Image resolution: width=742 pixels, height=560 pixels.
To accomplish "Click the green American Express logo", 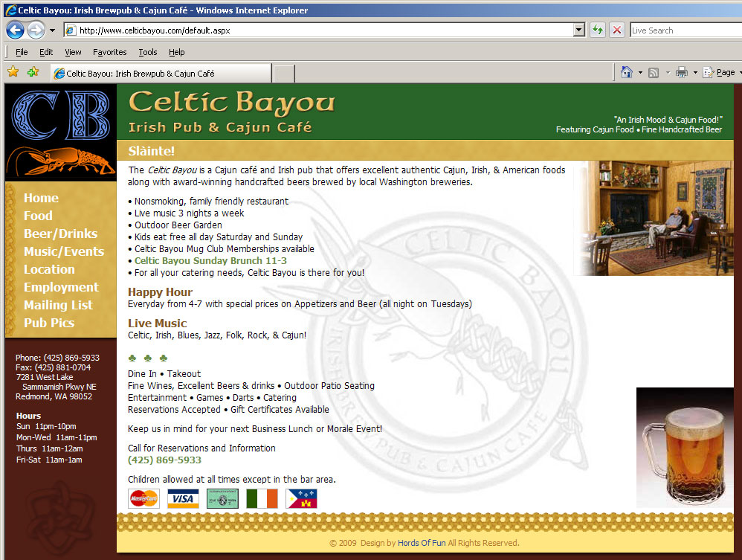I will (x=222, y=498).
